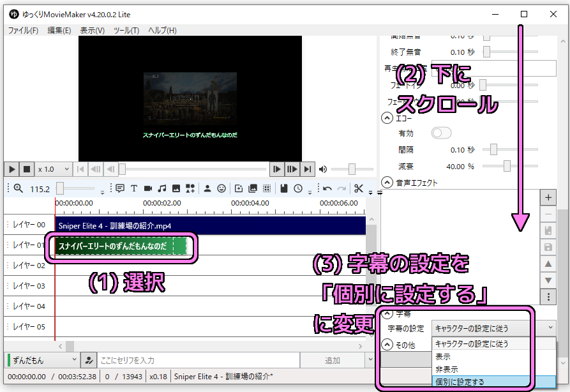
Task: Open the 表示(V) menu
Action: (x=93, y=31)
